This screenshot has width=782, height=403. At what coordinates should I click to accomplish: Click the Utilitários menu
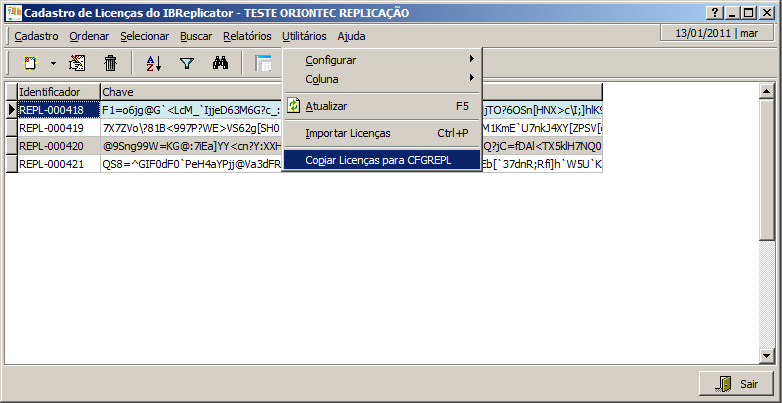[x=304, y=36]
